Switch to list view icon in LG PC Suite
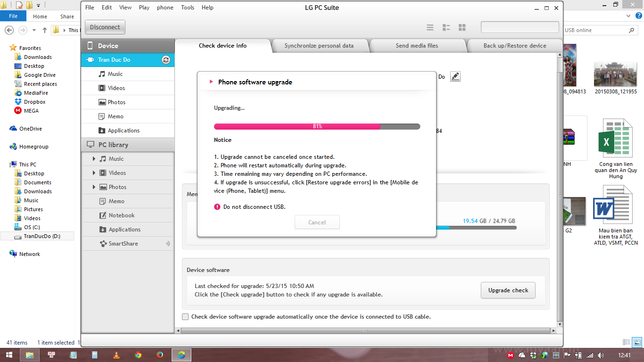Image resolution: width=644 pixels, height=362 pixels. tap(430, 27)
